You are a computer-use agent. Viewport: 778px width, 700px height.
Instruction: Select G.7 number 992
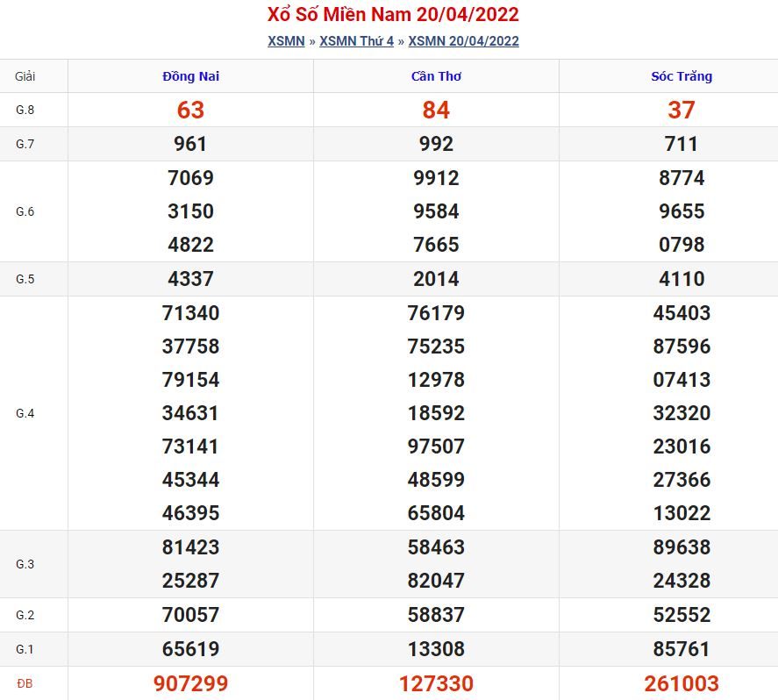(x=436, y=145)
